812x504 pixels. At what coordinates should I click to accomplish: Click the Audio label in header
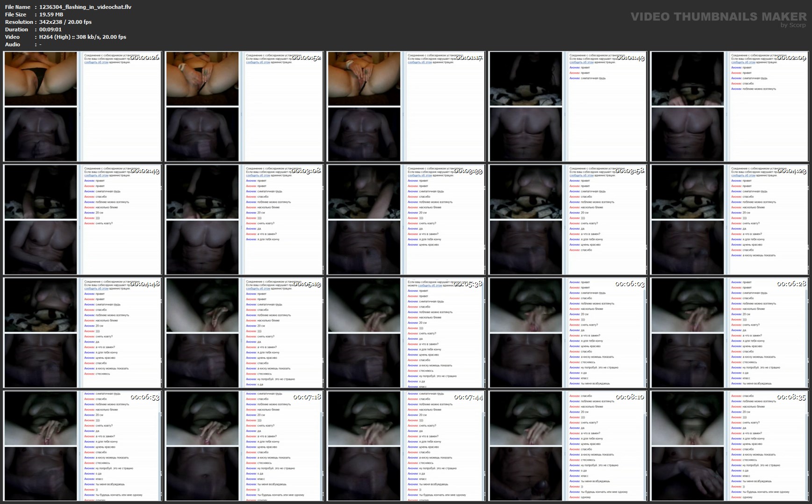pos(13,44)
